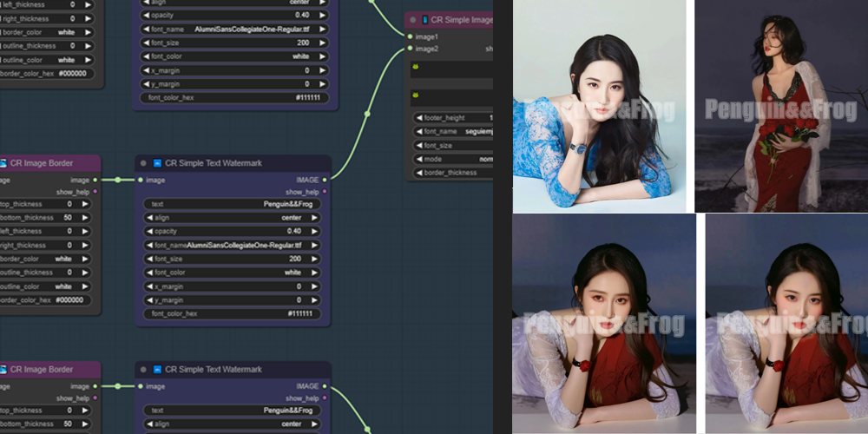Viewport: 868px width, 434px height.
Task: Collapse the middle CR Simple Text Watermark node via its gray dot
Action: 143,163
